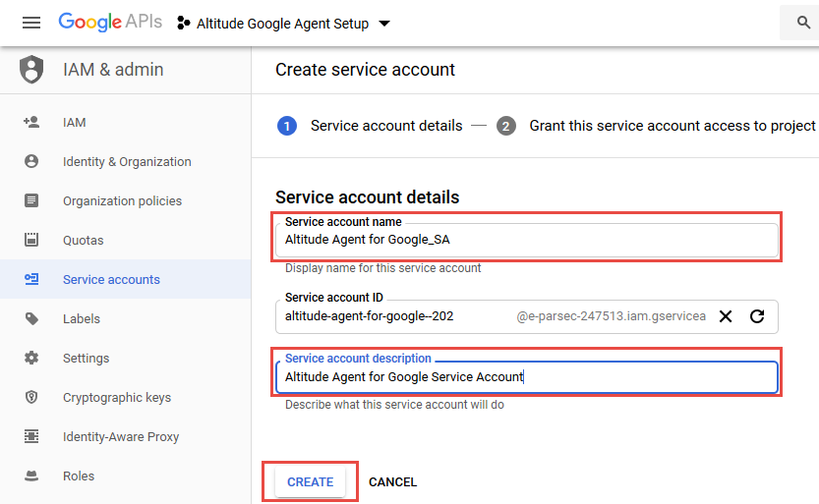819x504 pixels.
Task: Click the IAM & admin shield icon
Action: (x=32, y=70)
